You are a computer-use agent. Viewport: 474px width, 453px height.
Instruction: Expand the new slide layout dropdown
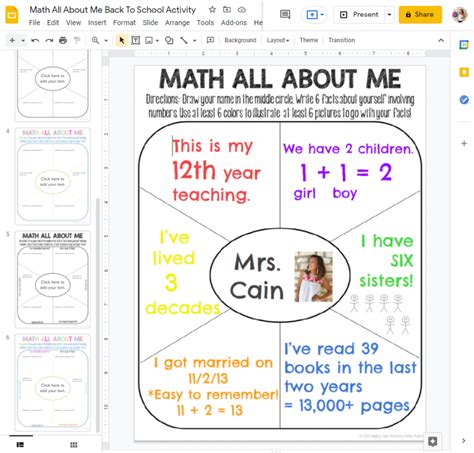pyautogui.click(x=23, y=41)
